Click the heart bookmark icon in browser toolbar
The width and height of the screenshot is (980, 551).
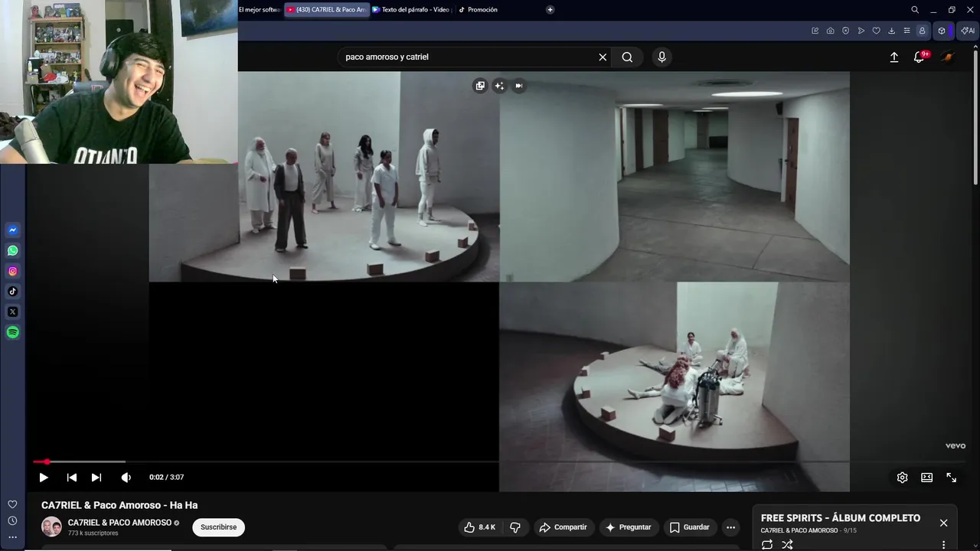pyautogui.click(x=876, y=31)
